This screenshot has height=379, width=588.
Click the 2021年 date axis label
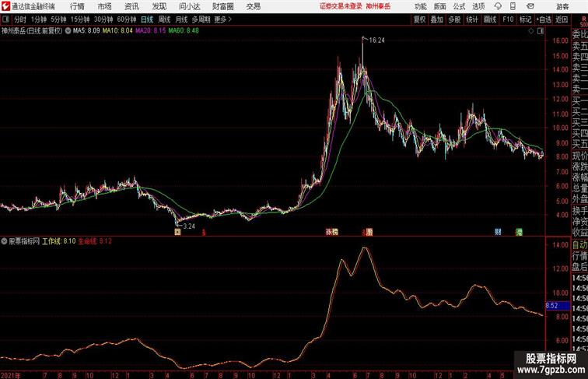pyautogui.click(x=11, y=375)
